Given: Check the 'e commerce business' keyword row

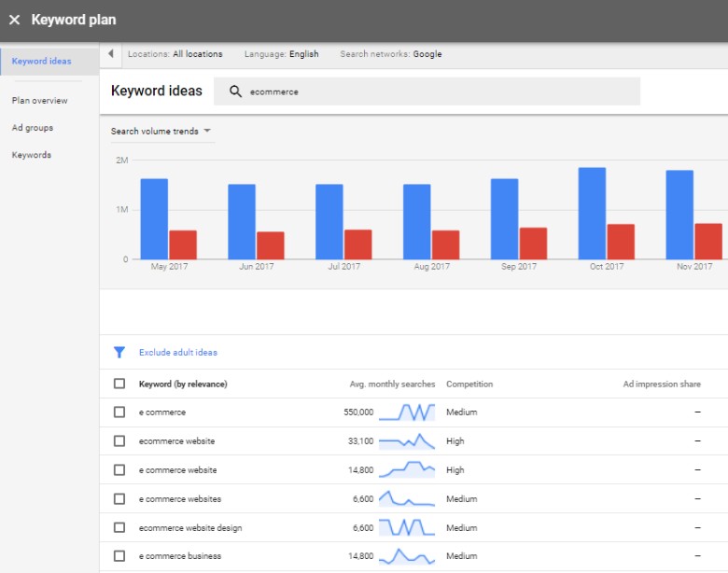Looking at the screenshot, I should tap(119, 556).
